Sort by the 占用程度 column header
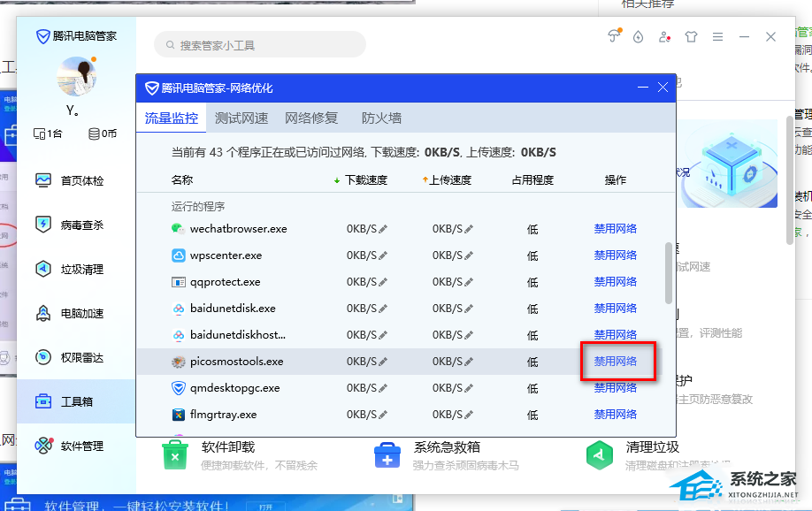812x511 pixels. (532, 180)
